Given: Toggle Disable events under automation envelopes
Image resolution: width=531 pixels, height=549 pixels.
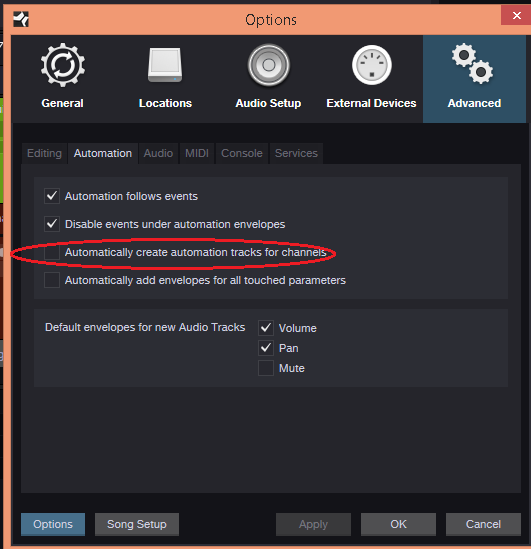Looking at the screenshot, I should point(52,224).
